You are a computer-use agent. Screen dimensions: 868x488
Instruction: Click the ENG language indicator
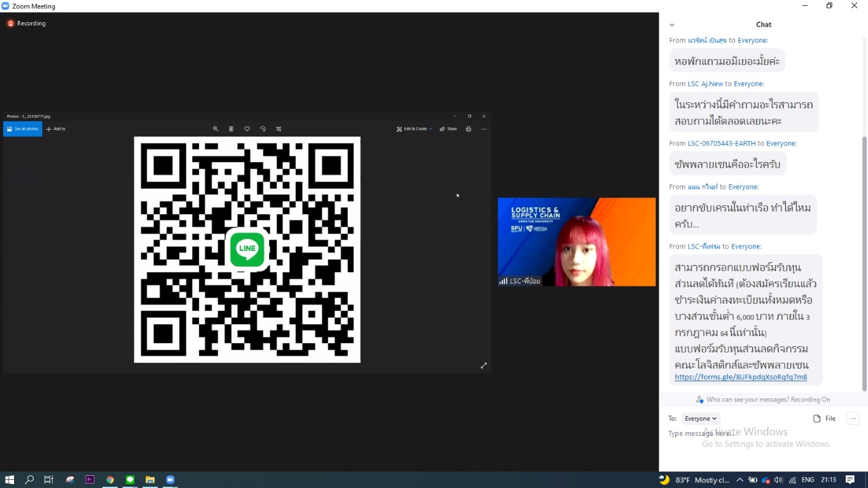pos(808,480)
